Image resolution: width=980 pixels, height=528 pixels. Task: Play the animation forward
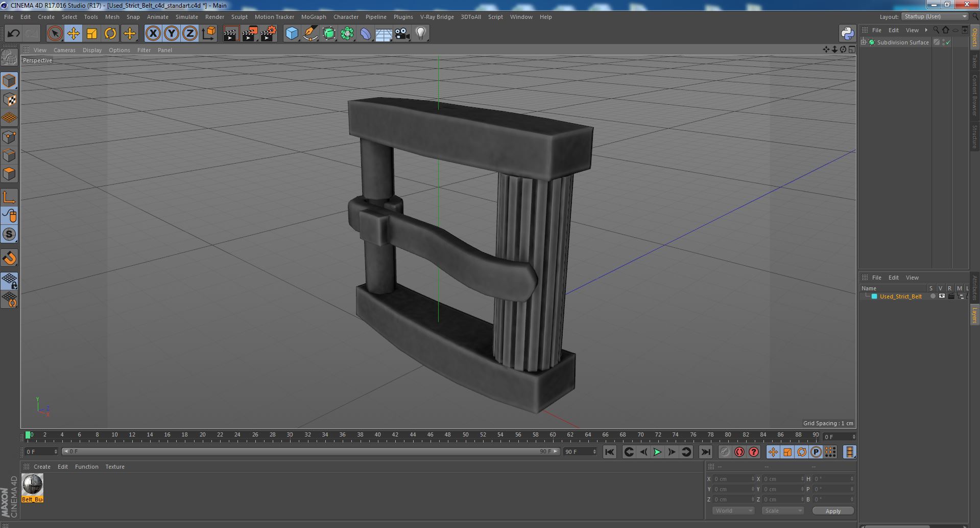(x=657, y=452)
